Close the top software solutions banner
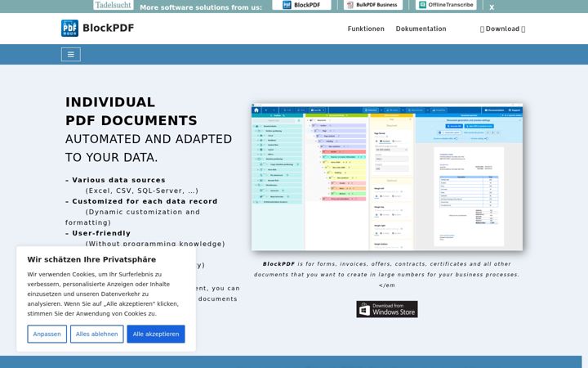Screen dimensions: 588x368 point(492,7)
